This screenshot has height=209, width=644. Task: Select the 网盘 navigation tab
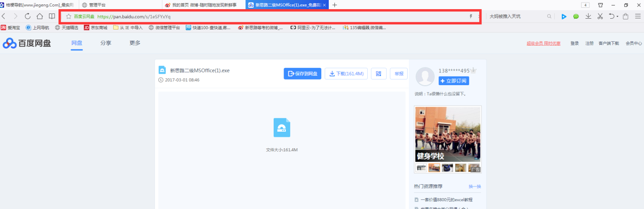77,43
